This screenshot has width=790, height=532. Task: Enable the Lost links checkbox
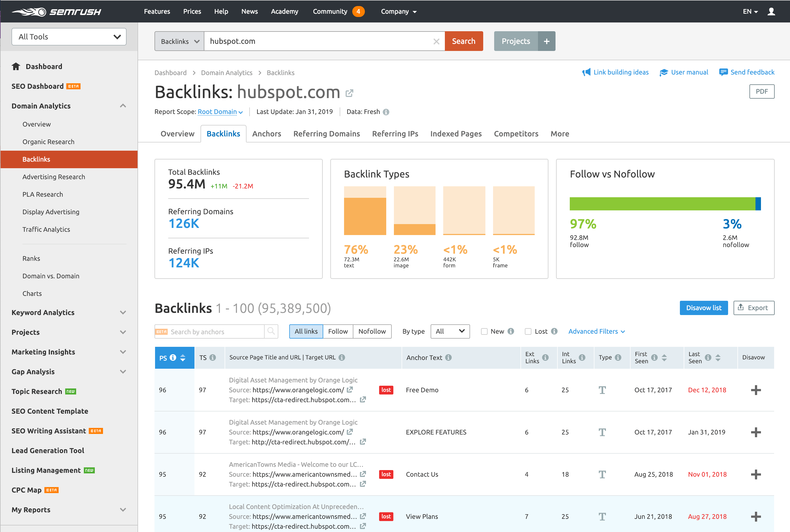tap(528, 331)
